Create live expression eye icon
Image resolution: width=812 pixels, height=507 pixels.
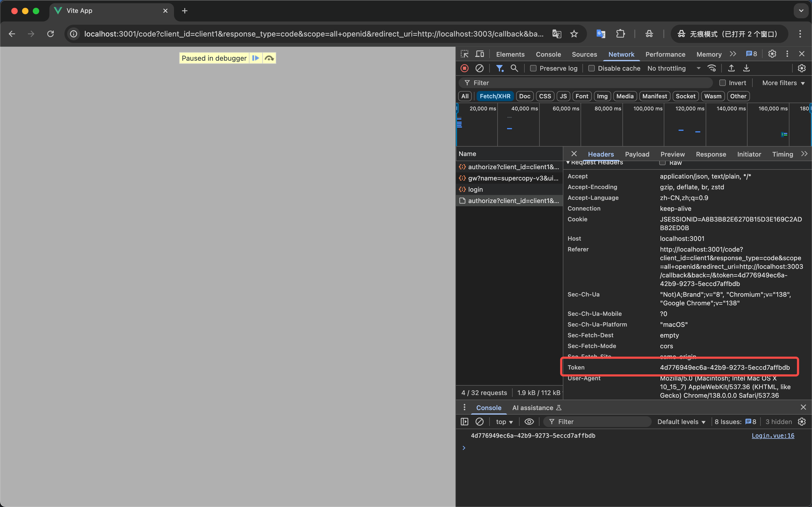point(529,422)
